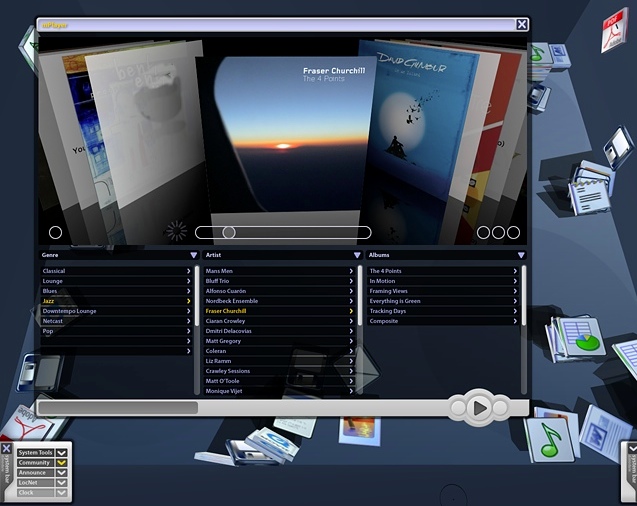Expand the Clock dropdown
This screenshot has height=506, width=637.
point(61,493)
